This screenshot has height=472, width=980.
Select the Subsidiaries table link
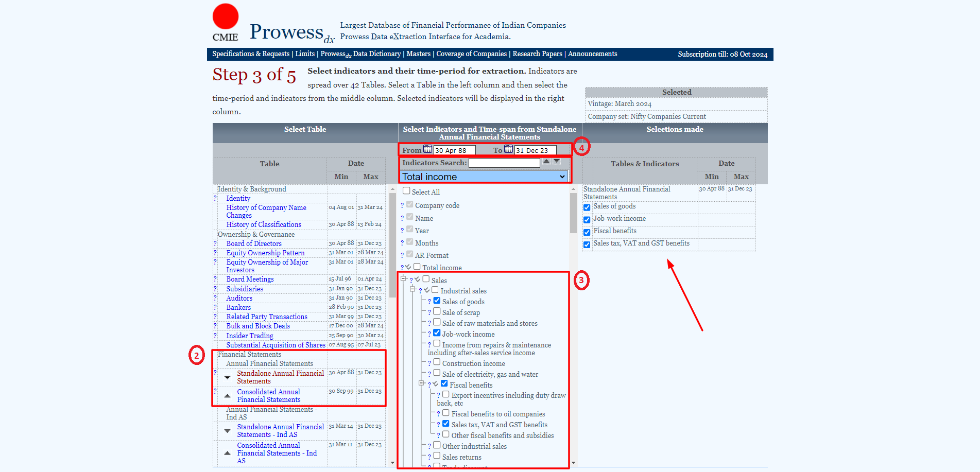coord(245,289)
